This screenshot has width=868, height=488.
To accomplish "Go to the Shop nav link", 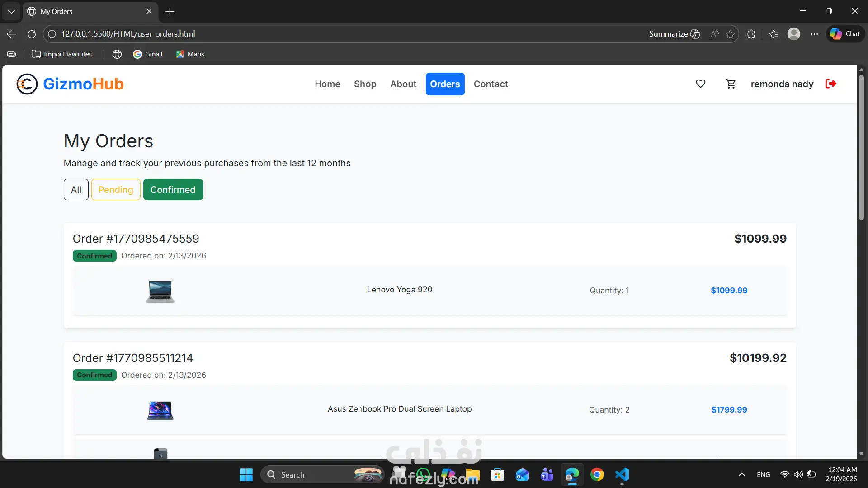I will coord(365,84).
